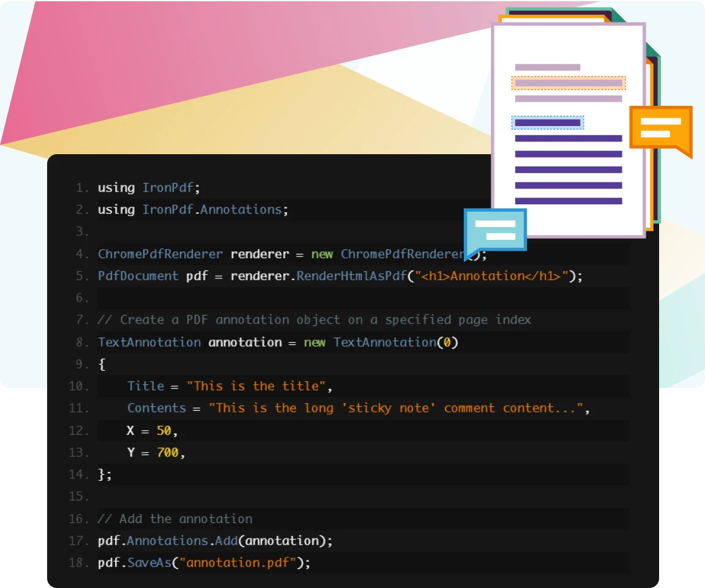
Task: Click the blue-dotted highlighted line in the document
Action: (x=548, y=122)
